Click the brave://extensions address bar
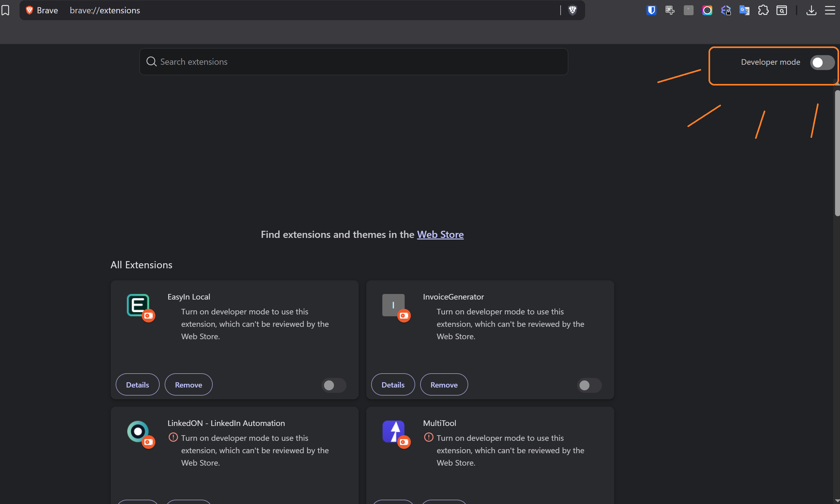Image resolution: width=840 pixels, height=504 pixels. tap(302, 10)
